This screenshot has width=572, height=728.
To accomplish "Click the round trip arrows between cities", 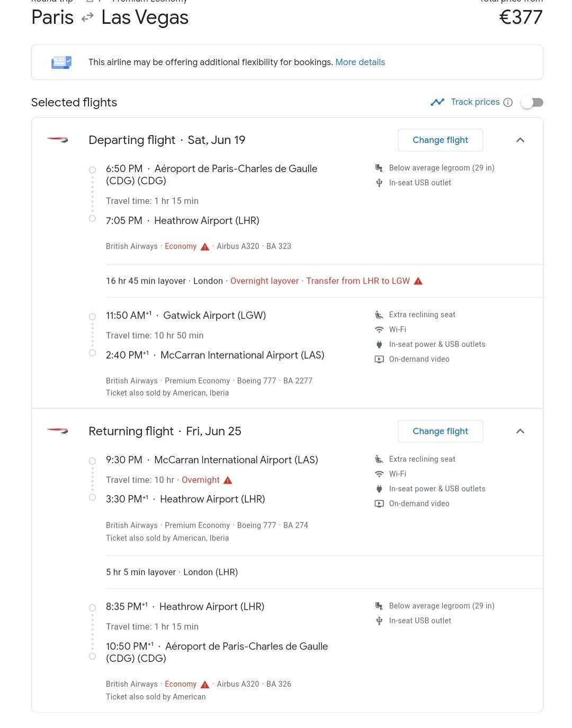I will tap(87, 17).
